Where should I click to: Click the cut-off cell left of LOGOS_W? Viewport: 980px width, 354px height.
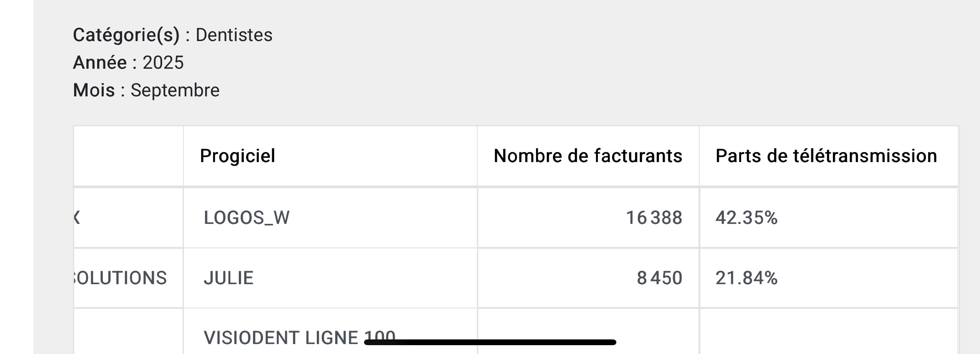click(x=128, y=218)
